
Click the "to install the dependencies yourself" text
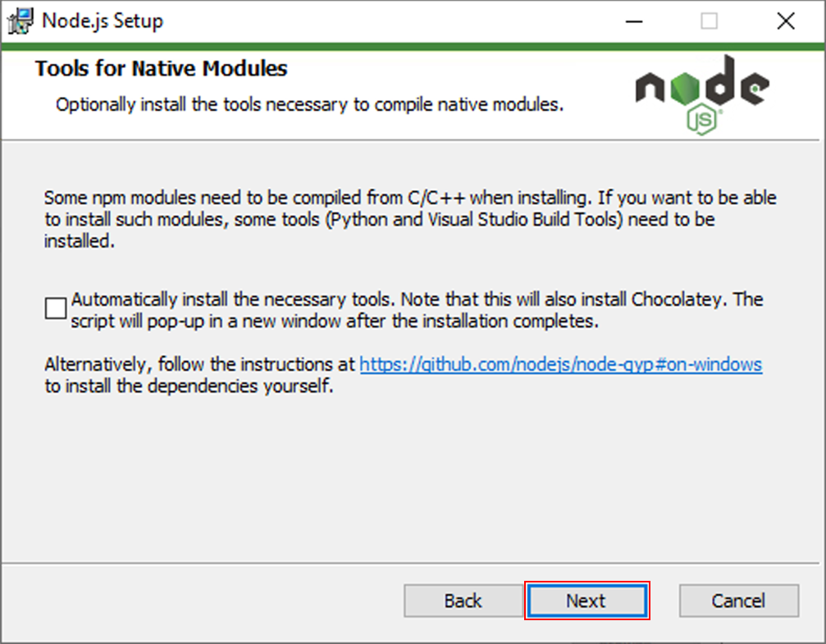click(x=189, y=386)
